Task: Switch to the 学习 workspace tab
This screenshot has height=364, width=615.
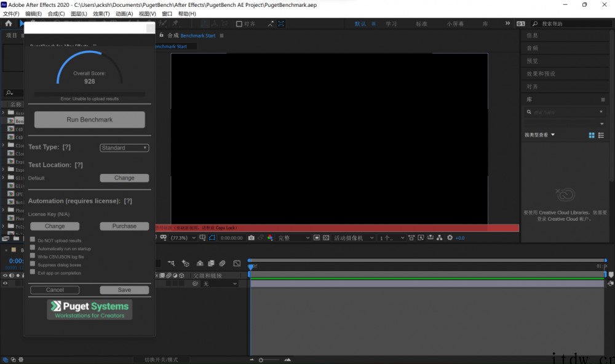Action: (x=391, y=24)
